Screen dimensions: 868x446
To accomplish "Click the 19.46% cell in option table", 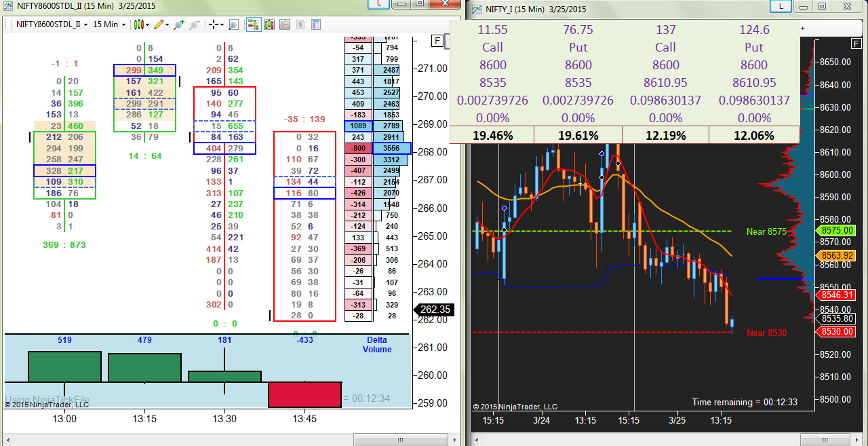I will click(493, 135).
